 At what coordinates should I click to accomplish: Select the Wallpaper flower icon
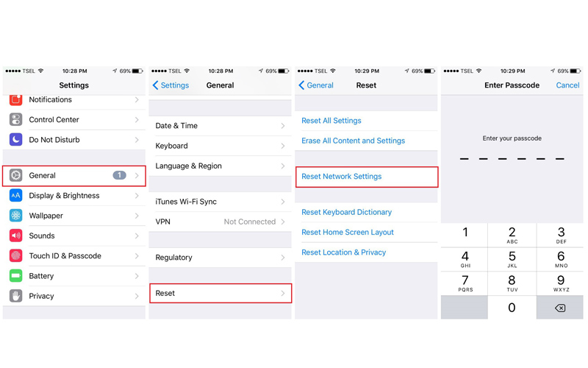(x=15, y=216)
